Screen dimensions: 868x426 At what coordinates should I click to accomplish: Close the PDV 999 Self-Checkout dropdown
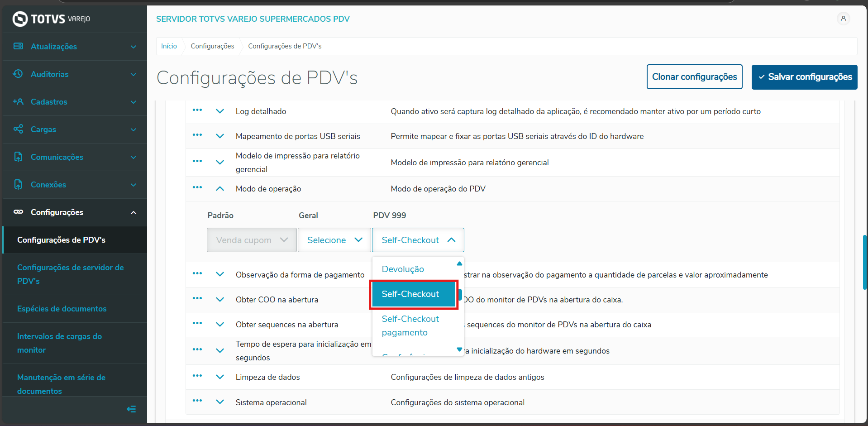(x=418, y=240)
